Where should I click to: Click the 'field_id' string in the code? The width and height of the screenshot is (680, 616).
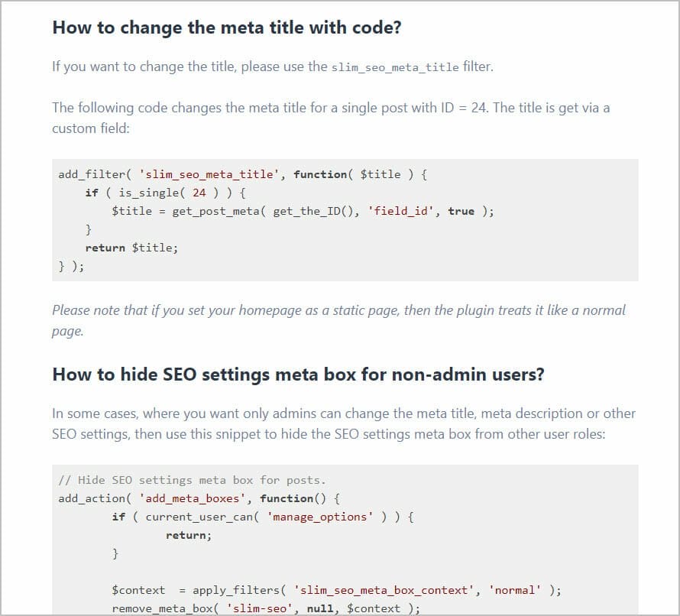[x=400, y=211]
